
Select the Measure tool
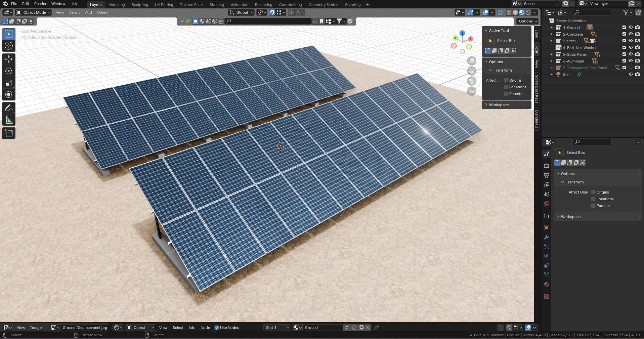pos(9,120)
